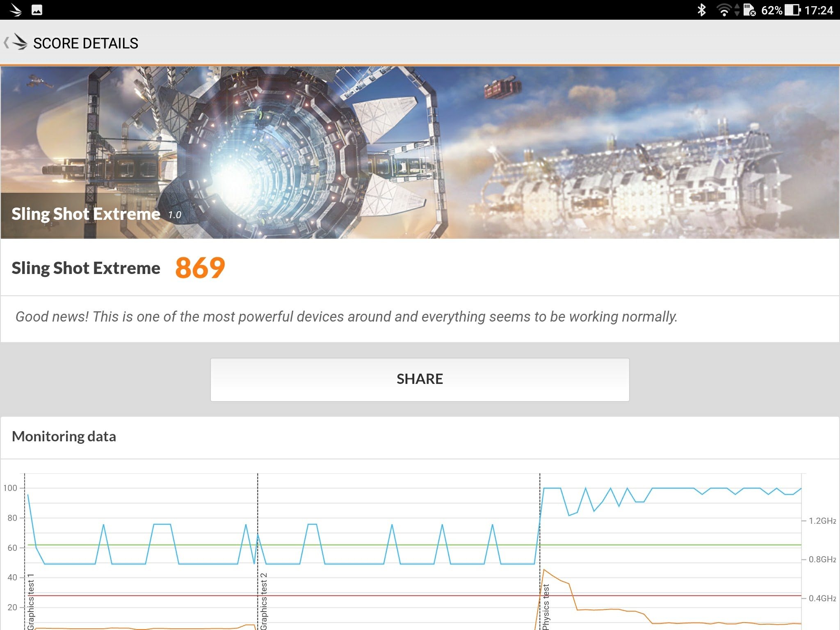The image size is (840, 630).
Task: Tap the 'Good news!' result message
Action: point(346,317)
